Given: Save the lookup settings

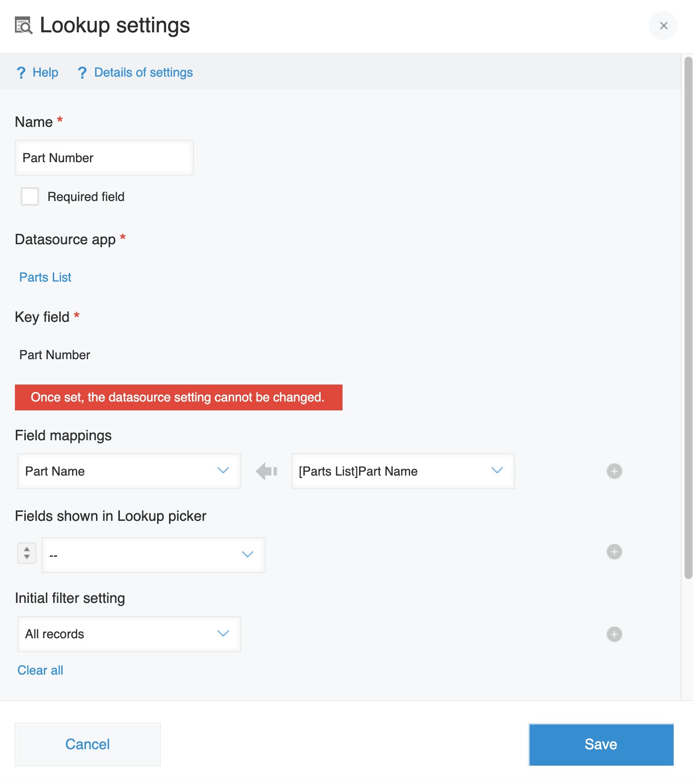Looking at the screenshot, I should (601, 744).
